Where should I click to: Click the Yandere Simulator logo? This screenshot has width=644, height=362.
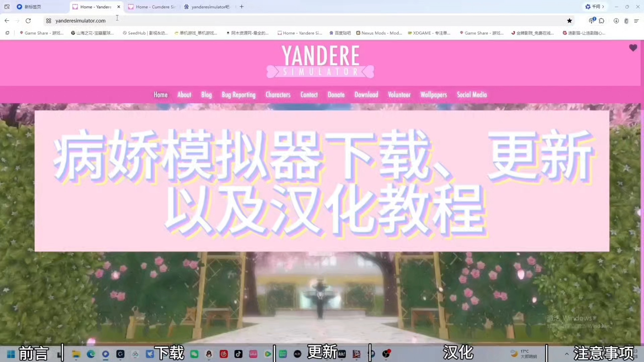(x=320, y=62)
